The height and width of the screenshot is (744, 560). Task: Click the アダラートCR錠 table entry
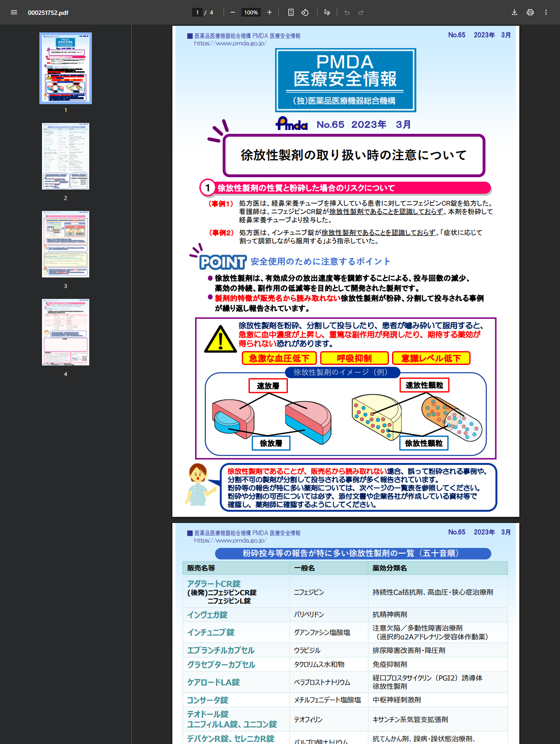pos(214,584)
